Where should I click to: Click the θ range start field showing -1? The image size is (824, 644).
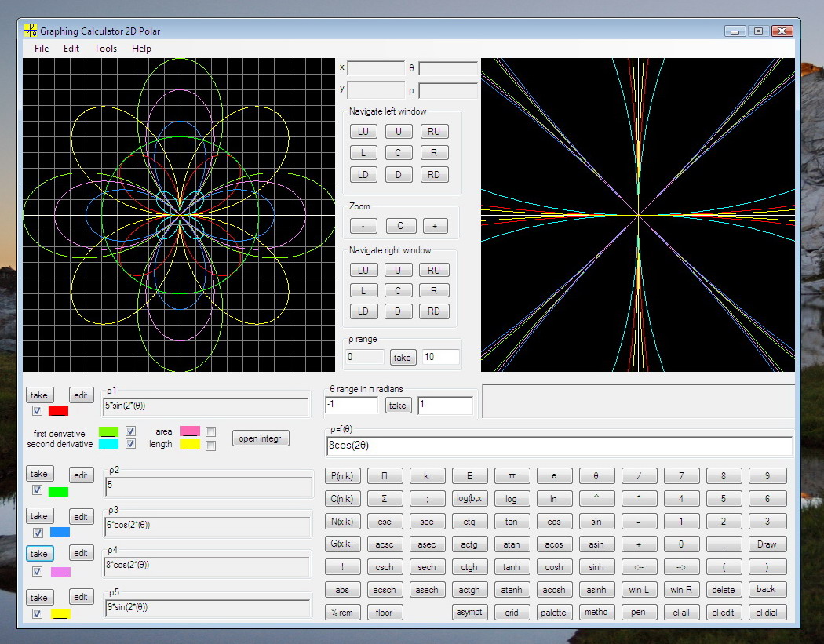point(352,405)
